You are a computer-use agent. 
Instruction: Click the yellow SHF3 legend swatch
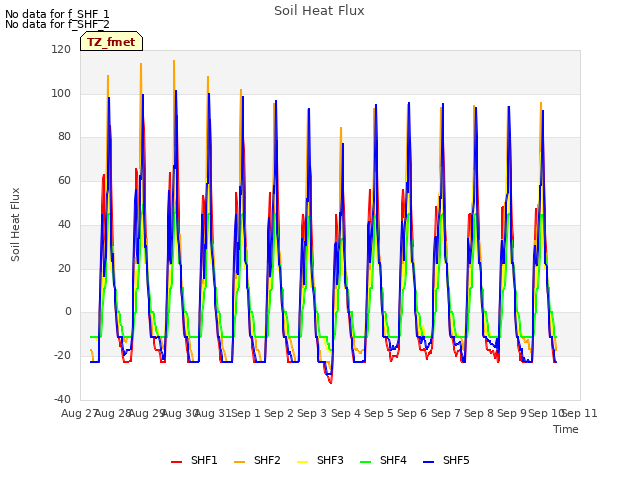point(302,461)
